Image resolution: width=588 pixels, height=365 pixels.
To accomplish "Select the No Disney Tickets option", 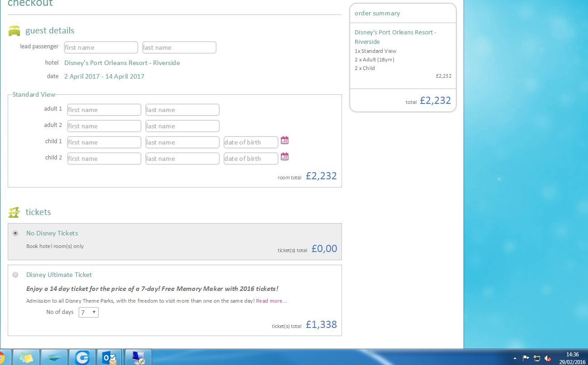I will pos(16,233).
